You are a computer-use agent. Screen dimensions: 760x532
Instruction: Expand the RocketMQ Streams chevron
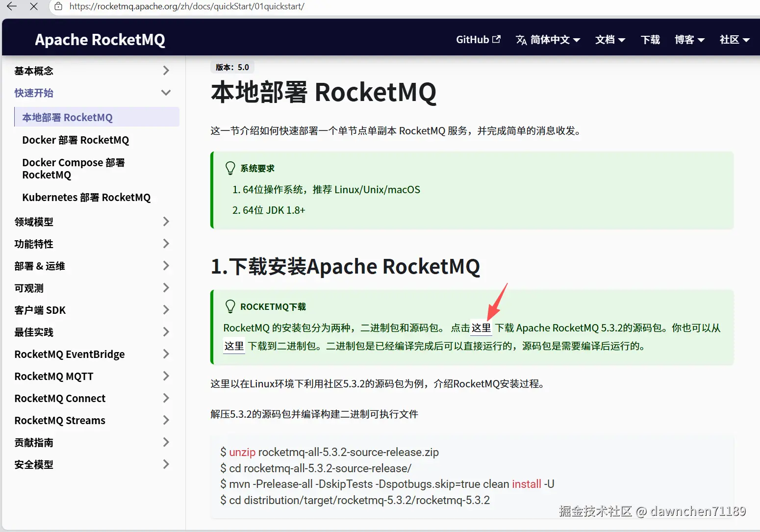pyautogui.click(x=166, y=420)
